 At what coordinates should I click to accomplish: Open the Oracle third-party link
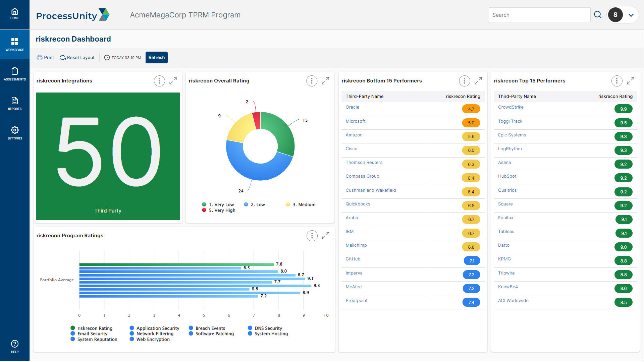pyautogui.click(x=352, y=107)
